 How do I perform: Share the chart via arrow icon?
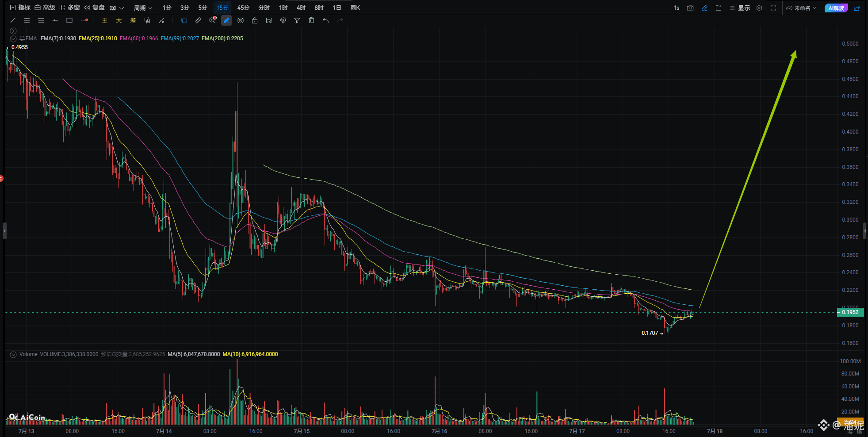pos(857,8)
